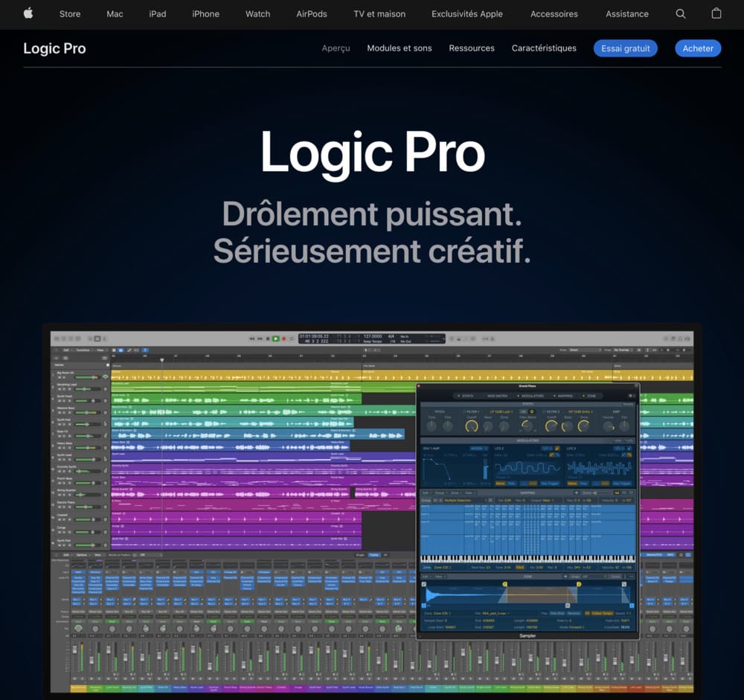Expand the MODULATORS section disclosure triangle
The image size is (744, 700).
point(518,396)
